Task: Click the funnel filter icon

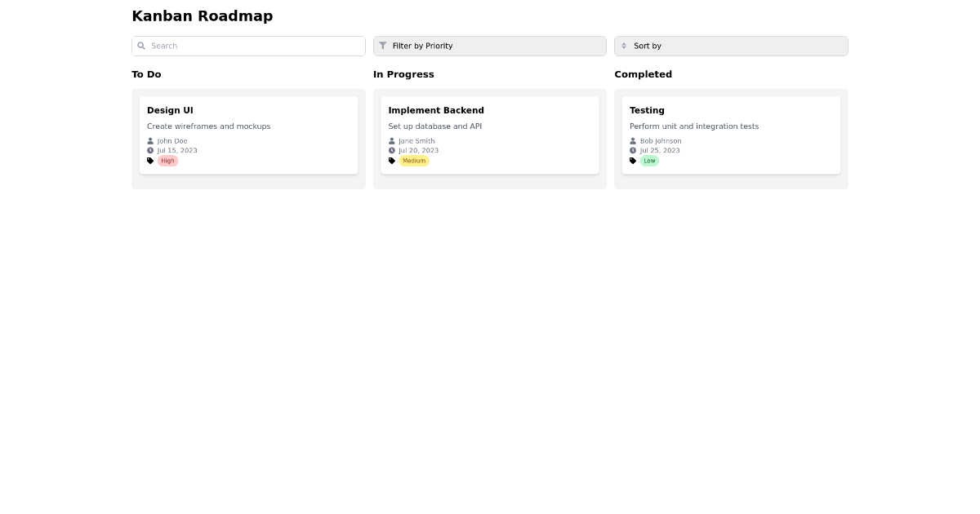Action: pos(383,46)
